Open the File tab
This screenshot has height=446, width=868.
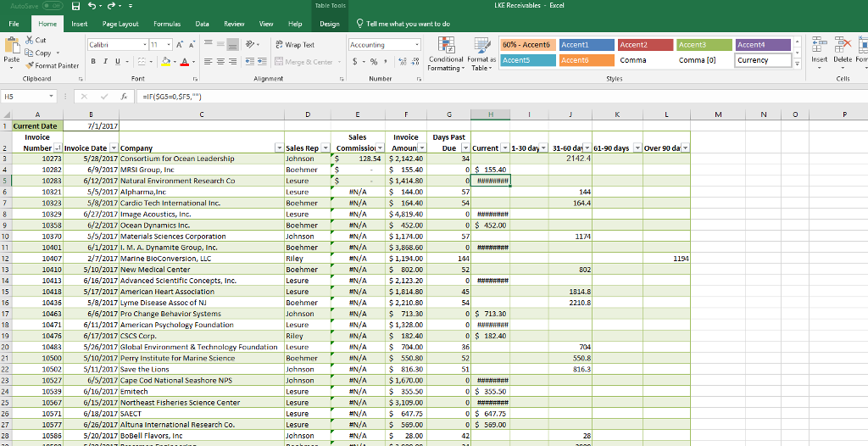[x=14, y=24]
